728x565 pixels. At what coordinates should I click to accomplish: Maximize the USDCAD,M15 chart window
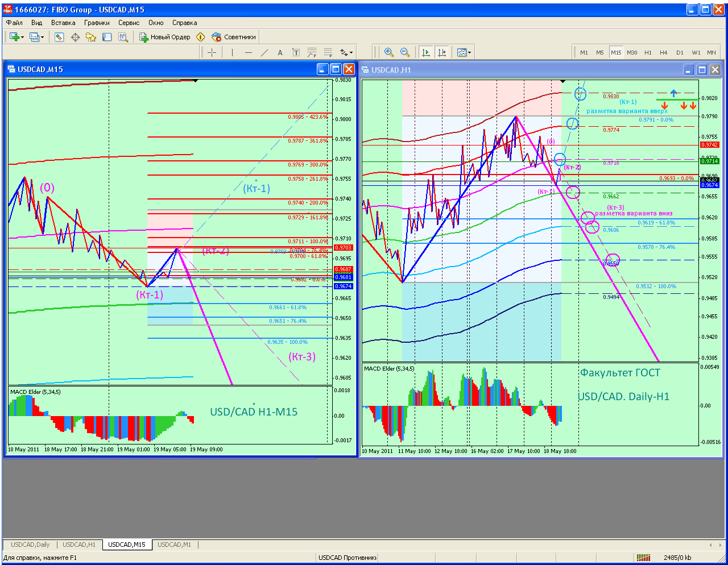(x=336, y=69)
